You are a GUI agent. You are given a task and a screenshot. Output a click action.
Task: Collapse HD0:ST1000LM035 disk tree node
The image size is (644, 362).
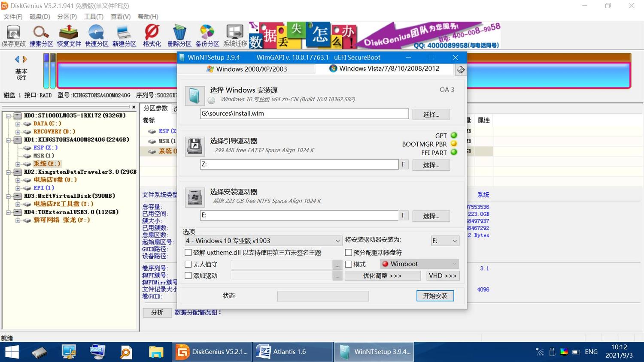8,116
